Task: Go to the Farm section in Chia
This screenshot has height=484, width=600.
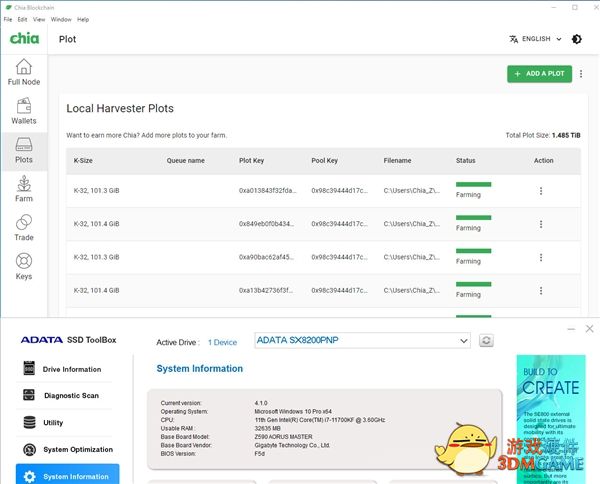Action: (24, 189)
